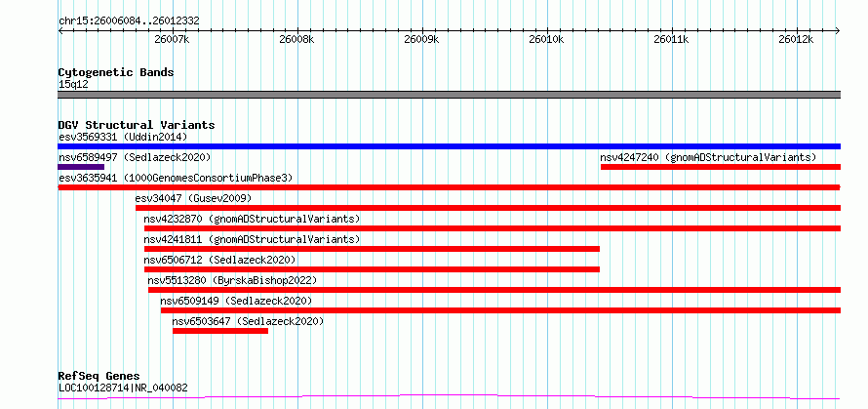Select the red bar under nsv4247240
This screenshot has width=868, height=409.
pyautogui.click(x=720, y=167)
